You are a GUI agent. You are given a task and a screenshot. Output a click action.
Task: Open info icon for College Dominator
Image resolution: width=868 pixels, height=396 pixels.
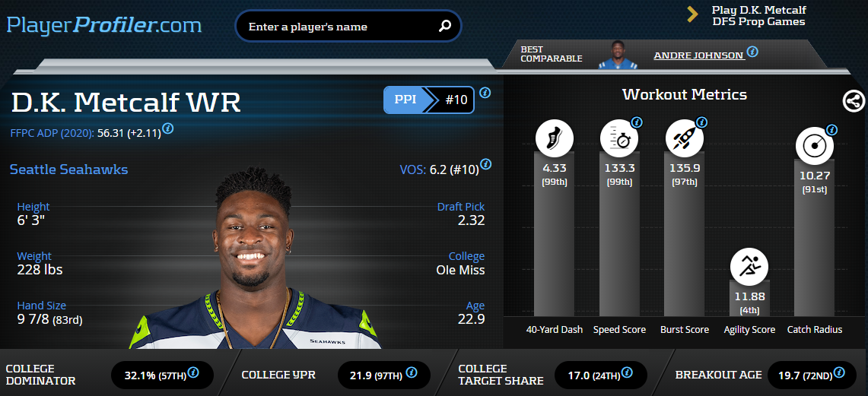(x=193, y=372)
